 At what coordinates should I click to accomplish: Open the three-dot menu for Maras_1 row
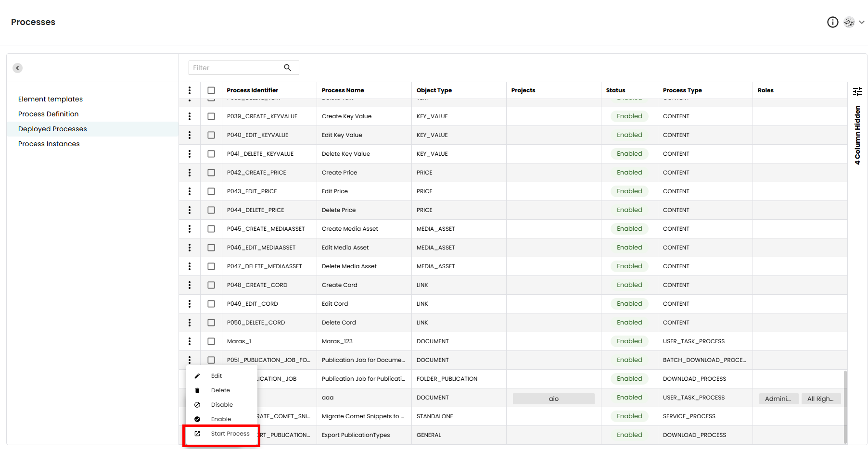pos(190,341)
